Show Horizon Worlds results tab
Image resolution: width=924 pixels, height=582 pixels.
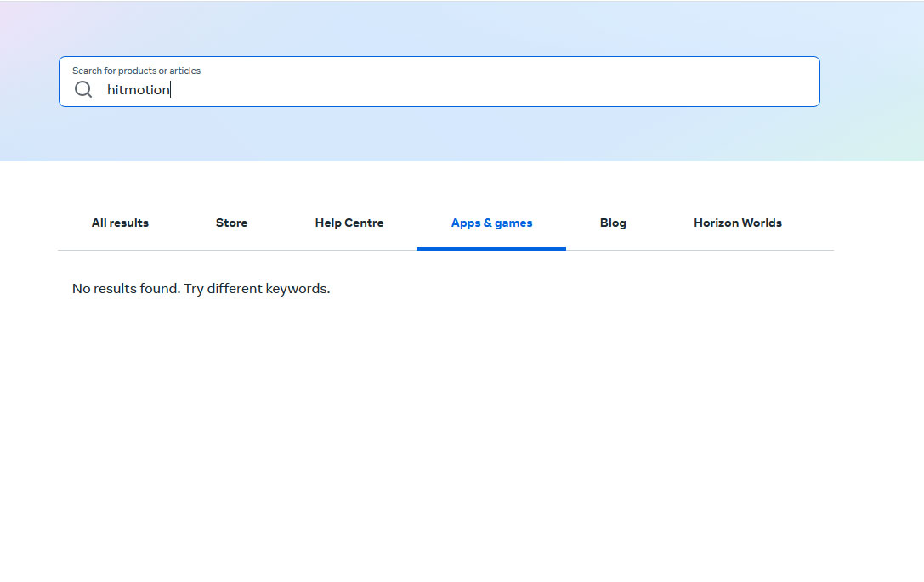click(738, 223)
